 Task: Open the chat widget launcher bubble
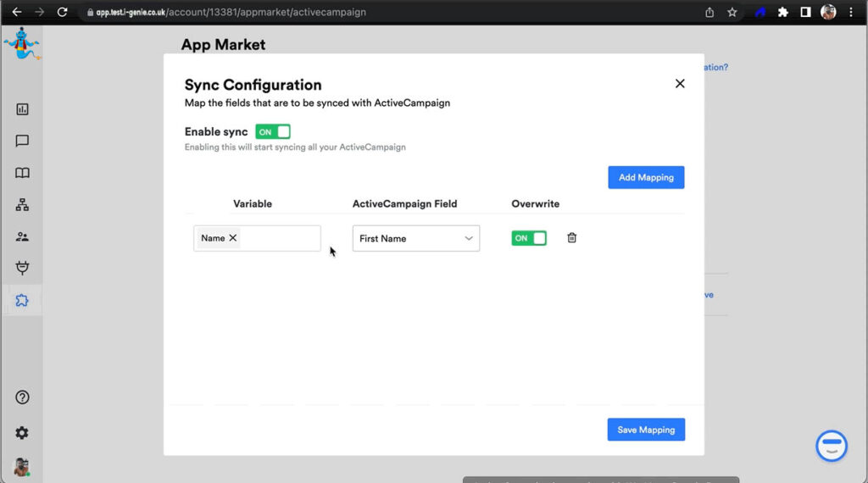point(832,446)
